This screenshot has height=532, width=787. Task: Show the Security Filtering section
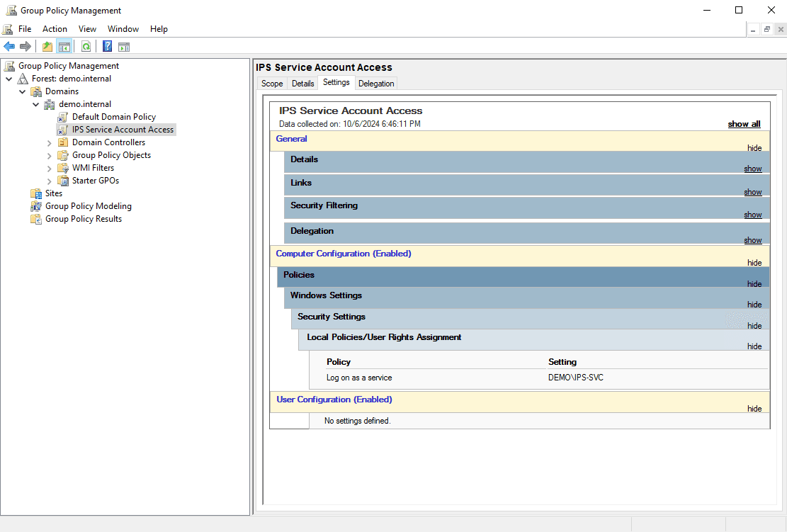(752, 214)
